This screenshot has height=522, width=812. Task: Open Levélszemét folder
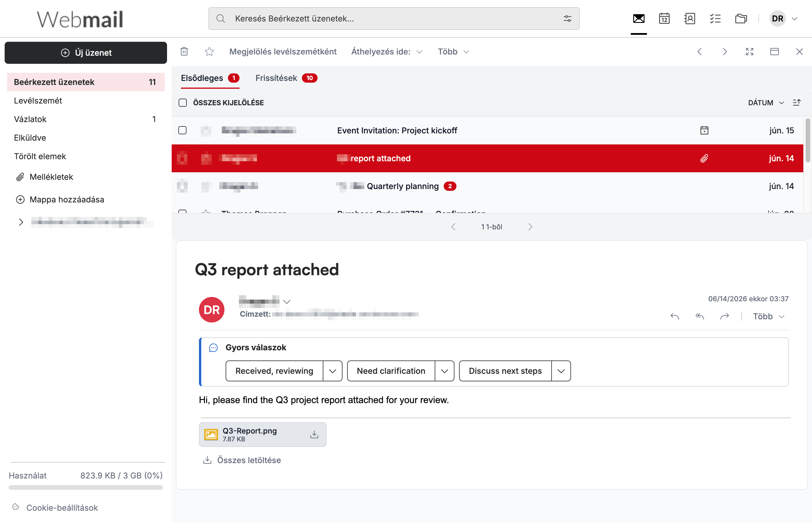(86, 101)
